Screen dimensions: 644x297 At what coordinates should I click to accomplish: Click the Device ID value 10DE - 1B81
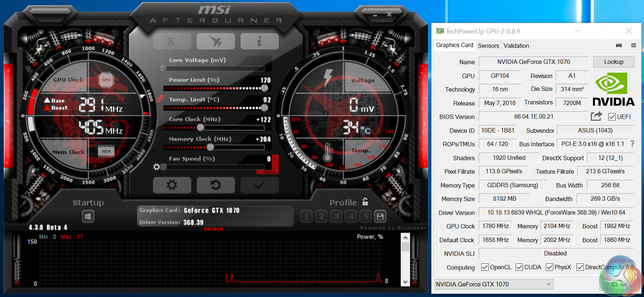point(498,130)
